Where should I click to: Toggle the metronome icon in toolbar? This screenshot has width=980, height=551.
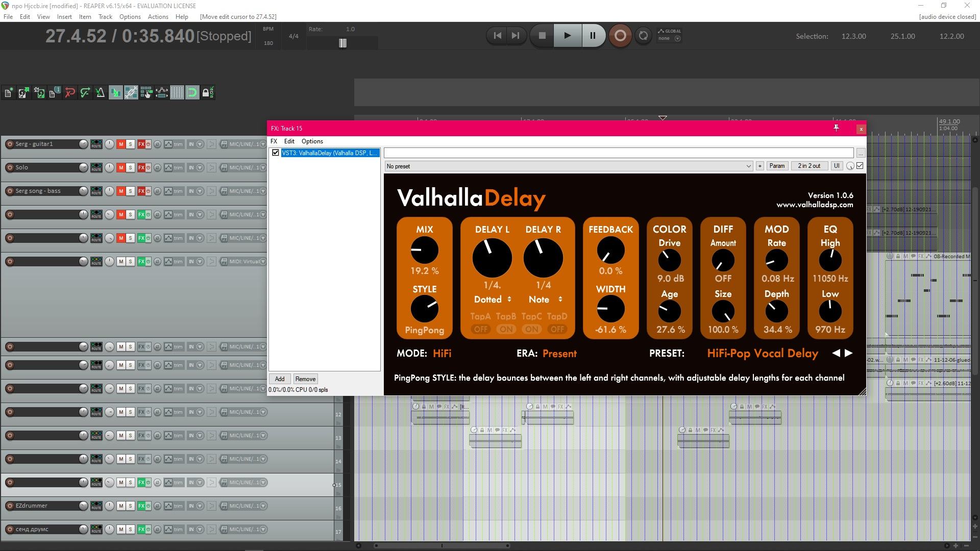point(100,92)
